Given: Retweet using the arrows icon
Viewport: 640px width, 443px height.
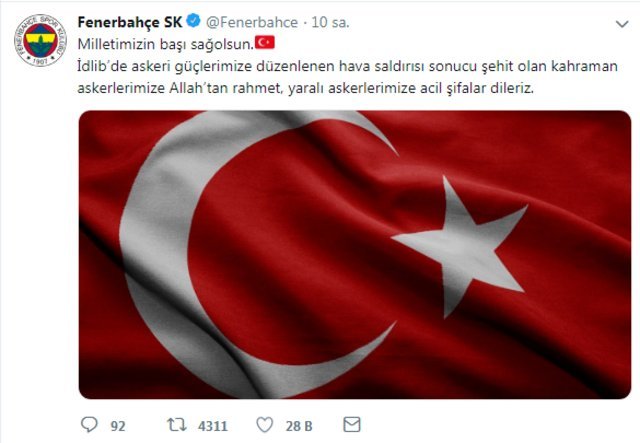Looking at the screenshot, I should (x=177, y=425).
